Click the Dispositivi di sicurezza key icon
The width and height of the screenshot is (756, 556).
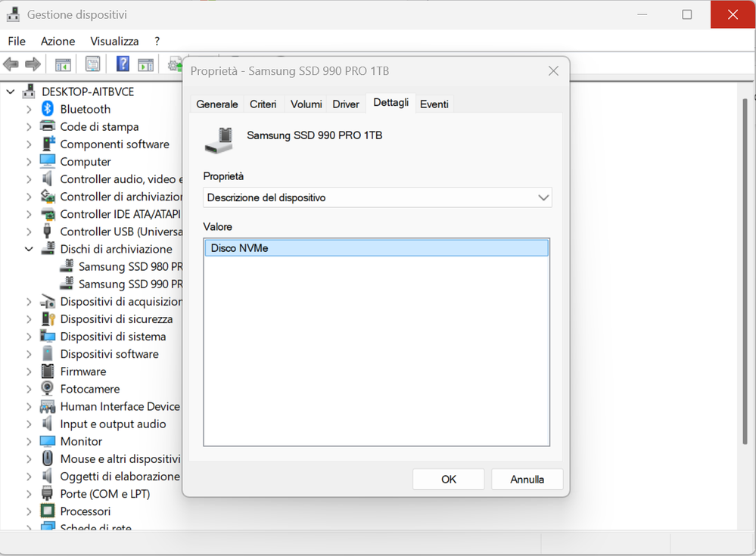(x=48, y=318)
